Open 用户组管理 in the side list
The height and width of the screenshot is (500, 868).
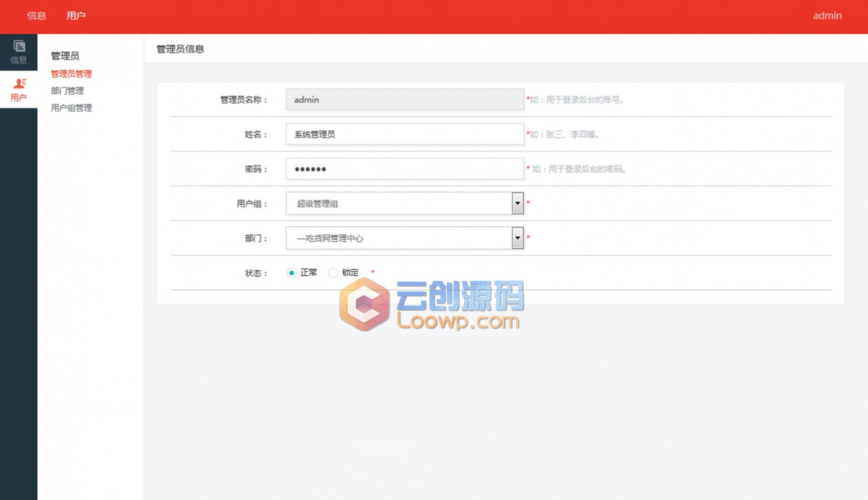point(71,108)
